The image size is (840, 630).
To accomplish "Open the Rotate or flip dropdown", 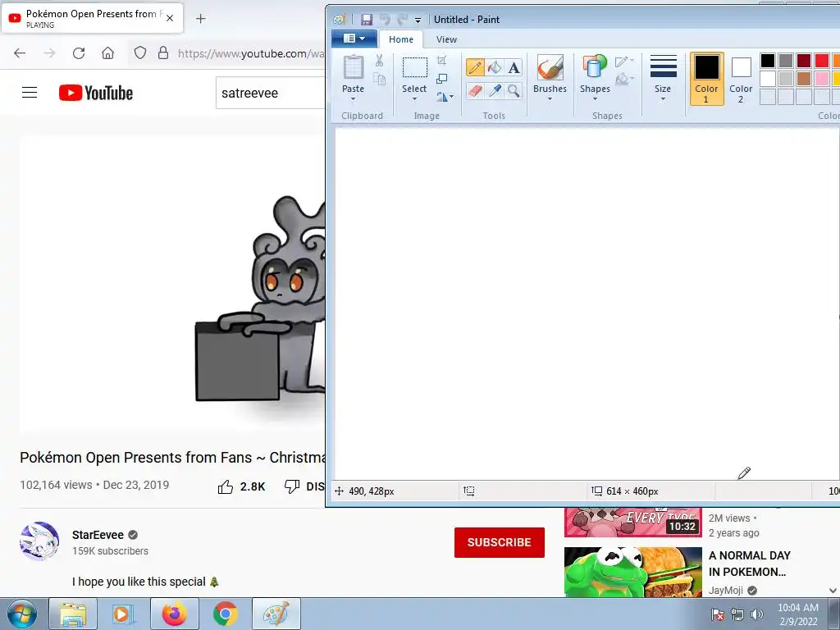I will (445, 97).
